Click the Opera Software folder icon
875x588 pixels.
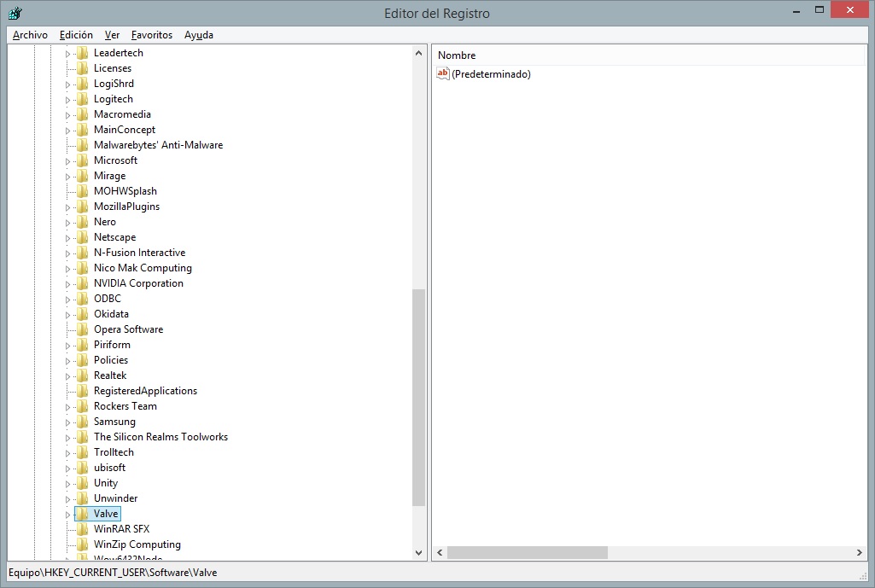tap(83, 329)
